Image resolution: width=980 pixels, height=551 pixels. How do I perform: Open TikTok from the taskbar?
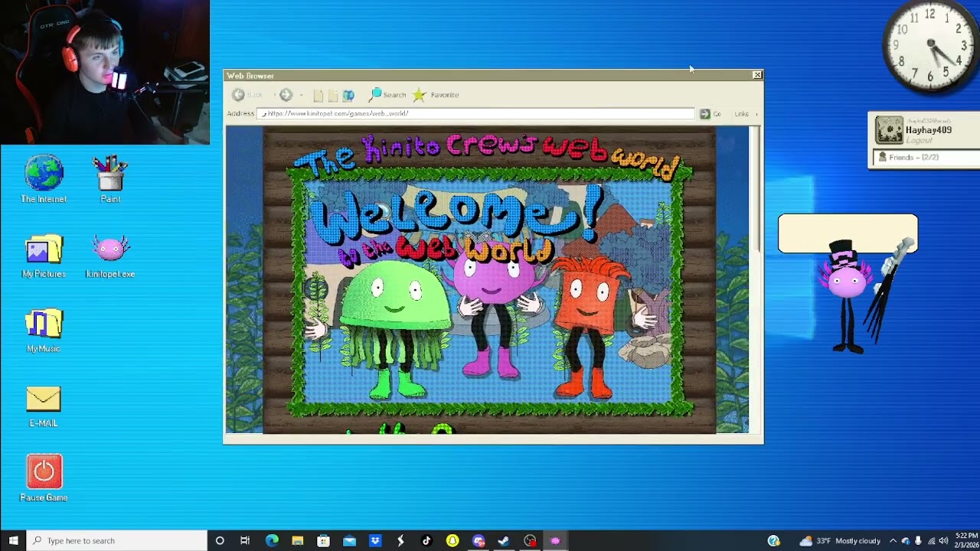tap(426, 541)
